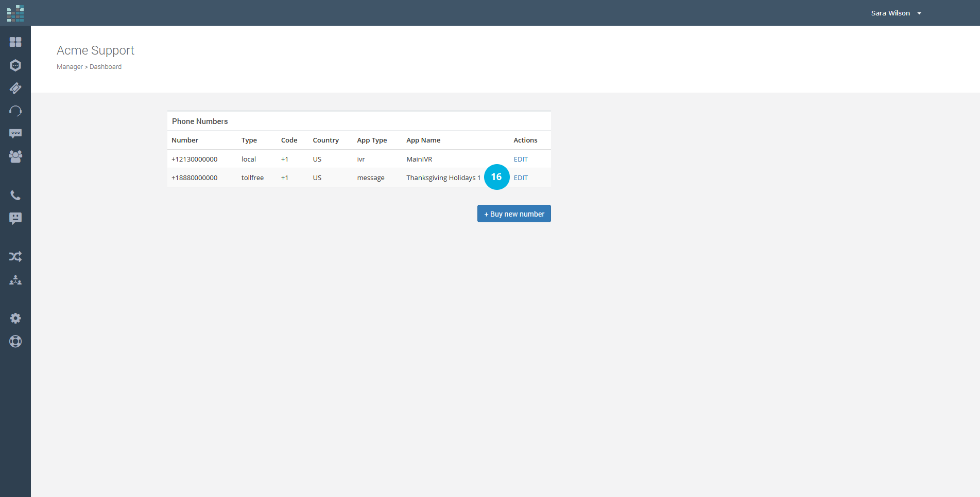Click the message app type cell

(x=371, y=177)
